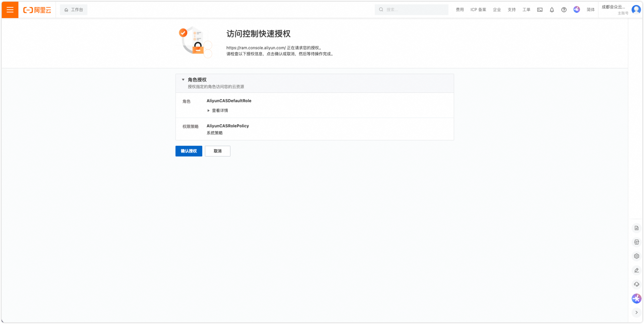
Task: Open the AI assistant icon in top bar
Action: tap(576, 10)
